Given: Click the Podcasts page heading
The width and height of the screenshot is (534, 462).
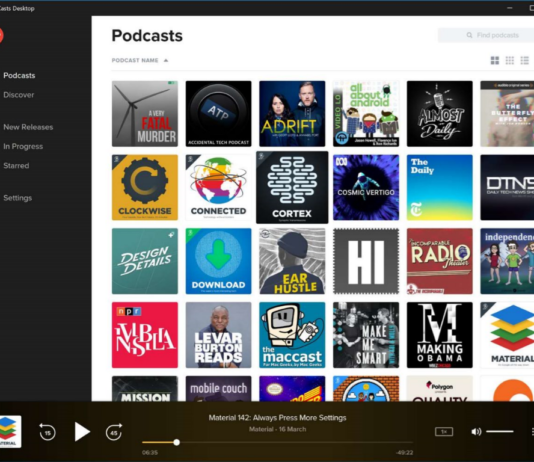Looking at the screenshot, I should pos(147,35).
